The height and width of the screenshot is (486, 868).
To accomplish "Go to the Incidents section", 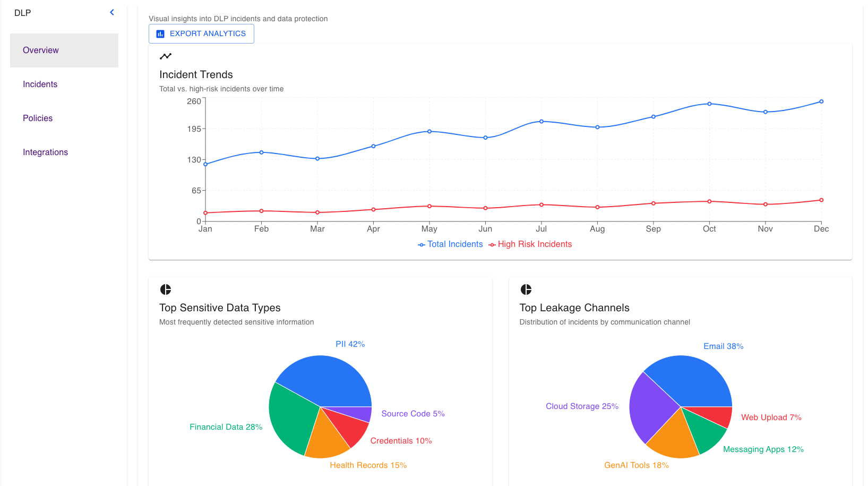I will coord(40,84).
